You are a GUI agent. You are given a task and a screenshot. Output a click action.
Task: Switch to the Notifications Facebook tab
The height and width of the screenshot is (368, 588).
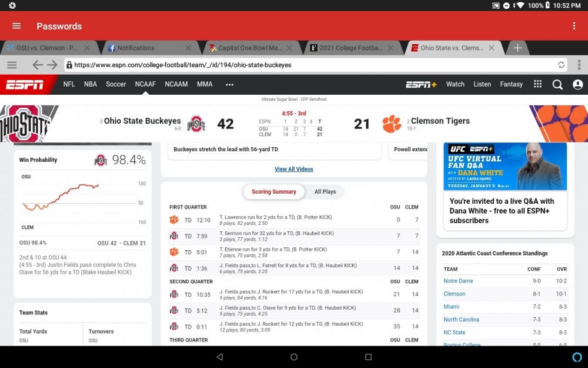pos(136,48)
